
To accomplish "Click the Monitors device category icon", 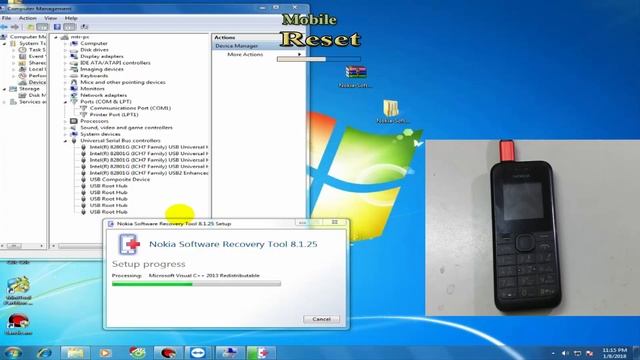I will tap(74, 89).
